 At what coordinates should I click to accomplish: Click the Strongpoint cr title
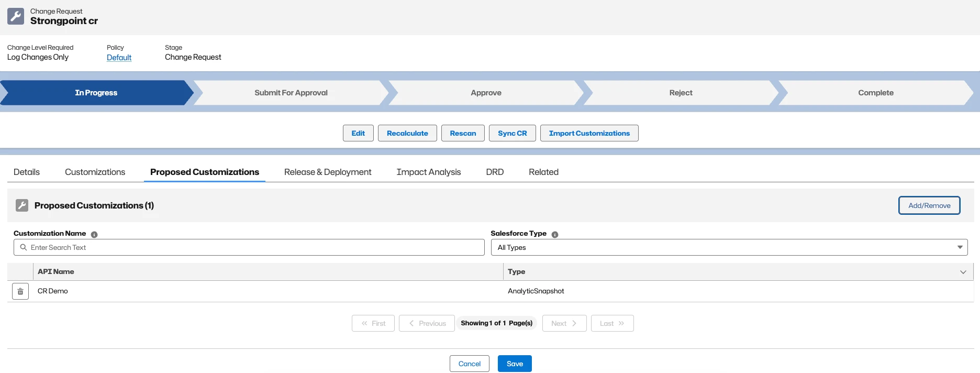pos(64,21)
